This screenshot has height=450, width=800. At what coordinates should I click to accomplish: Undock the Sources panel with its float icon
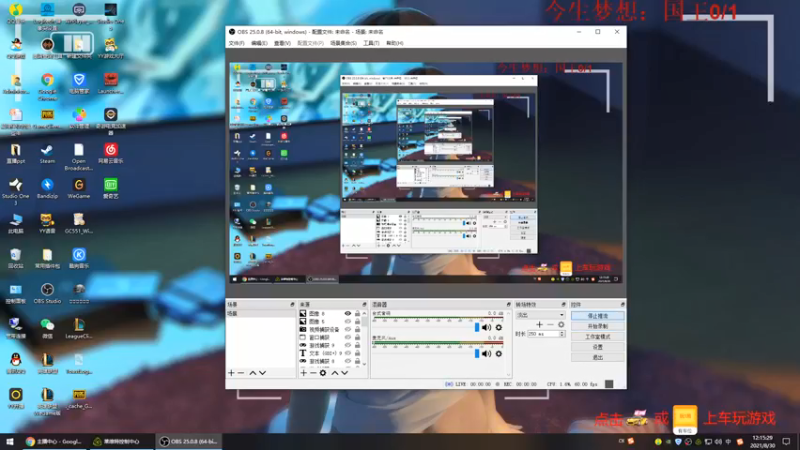coord(364,305)
